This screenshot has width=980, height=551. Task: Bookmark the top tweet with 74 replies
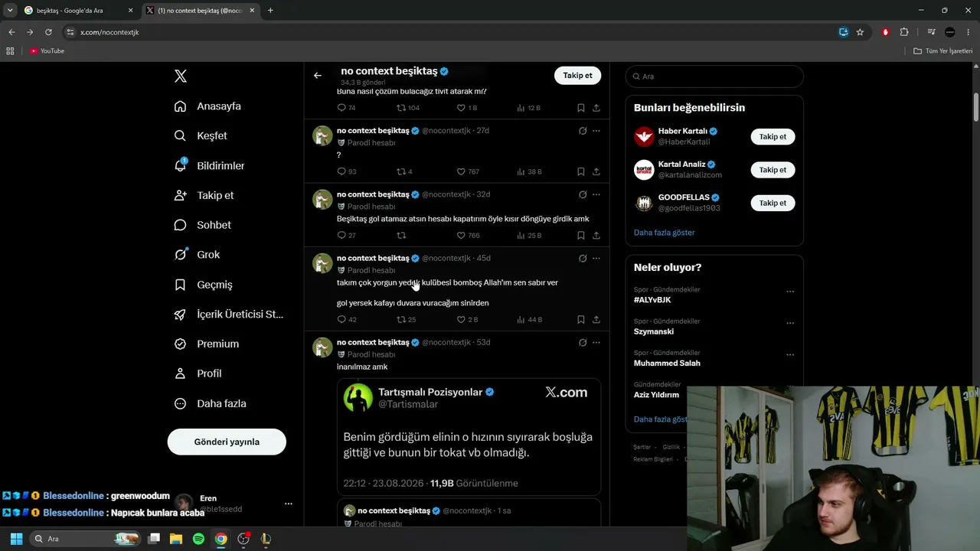coord(581,108)
